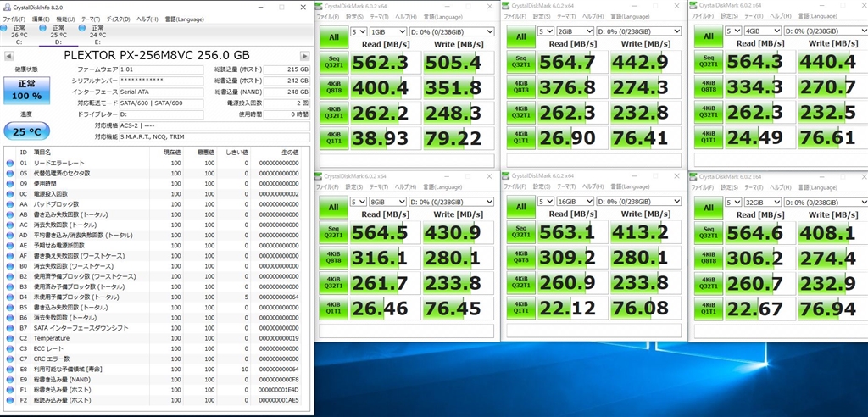Open the 2GiB test size dropdown
The width and height of the screenshot is (868, 417).
click(576, 31)
